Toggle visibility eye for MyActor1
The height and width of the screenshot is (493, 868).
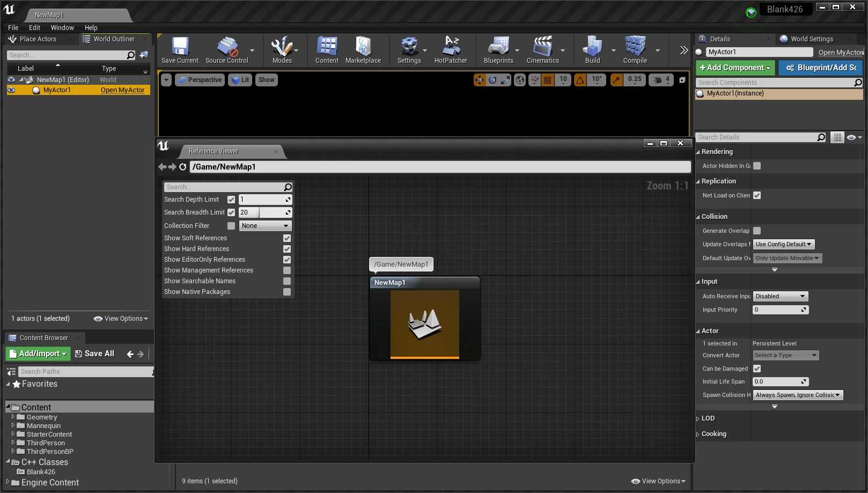pos(11,90)
